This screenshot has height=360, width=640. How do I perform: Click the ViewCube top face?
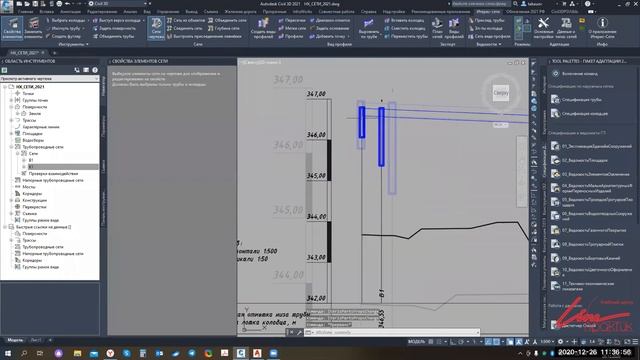500,93
